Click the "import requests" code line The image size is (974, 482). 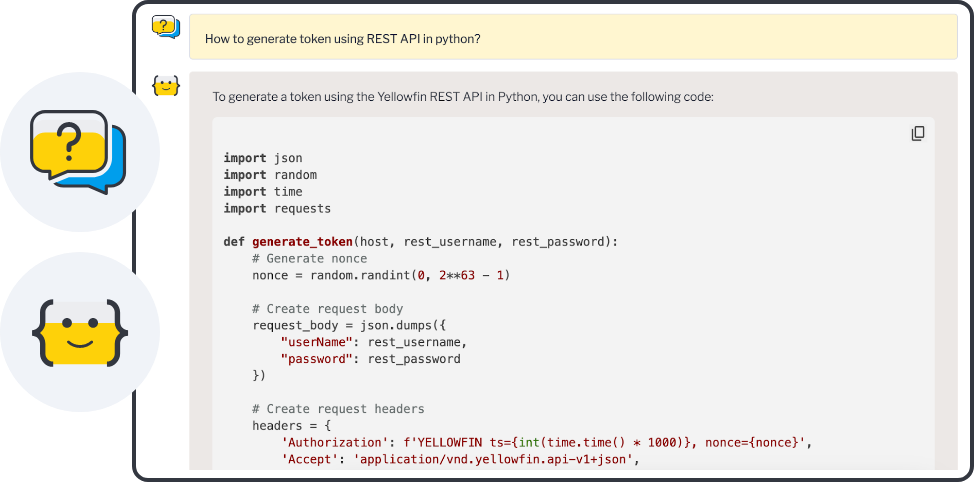277,209
